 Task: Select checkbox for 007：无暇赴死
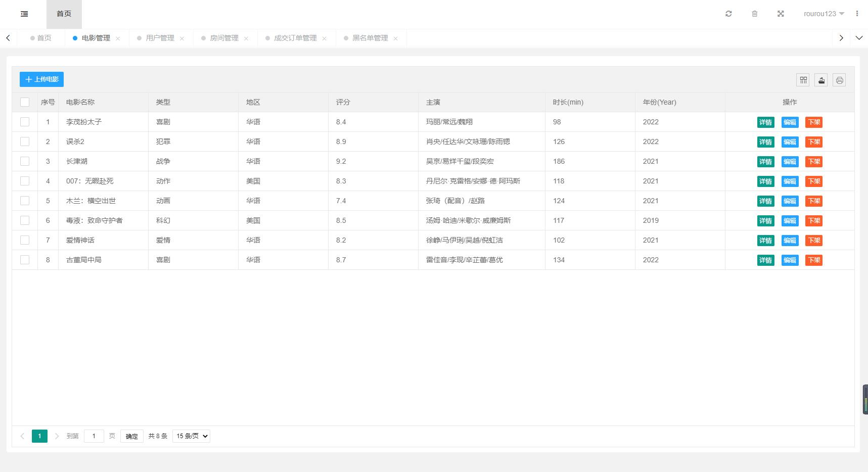pyautogui.click(x=25, y=181)
